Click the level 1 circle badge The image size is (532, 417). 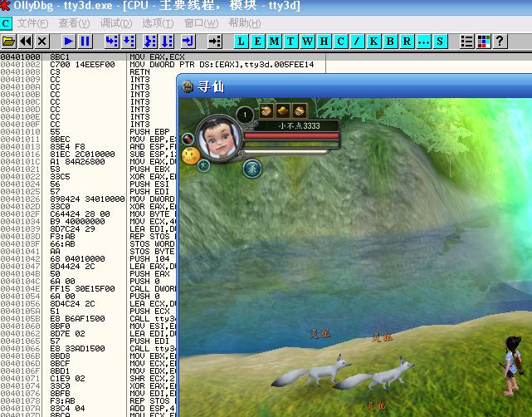click(245, 115)
